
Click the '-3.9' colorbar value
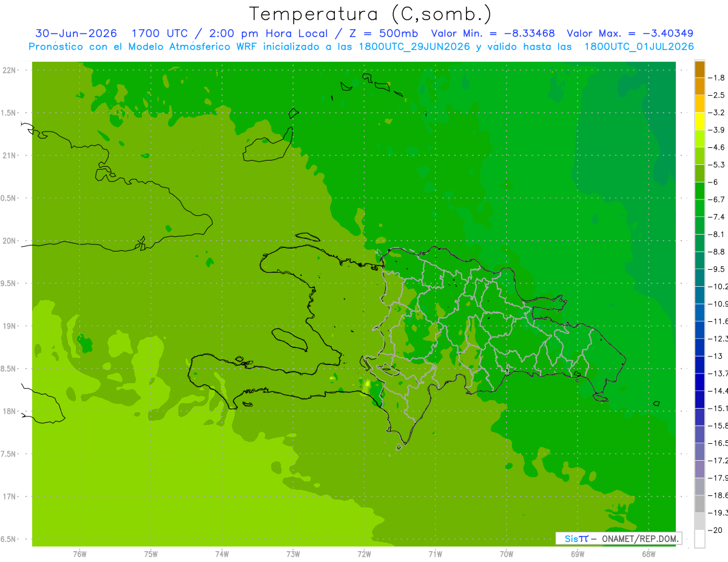[716, 130]
